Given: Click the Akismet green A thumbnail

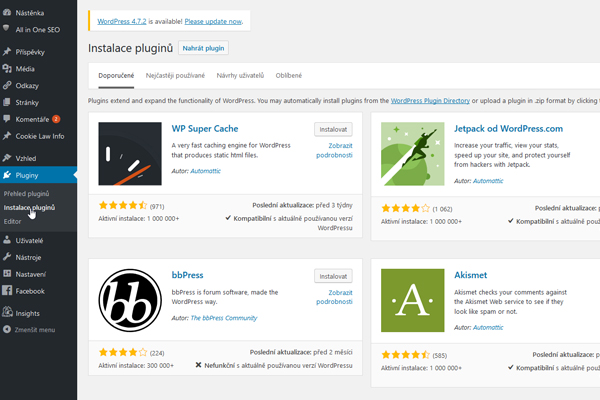Looking at the screenshot, I should 412,300.
